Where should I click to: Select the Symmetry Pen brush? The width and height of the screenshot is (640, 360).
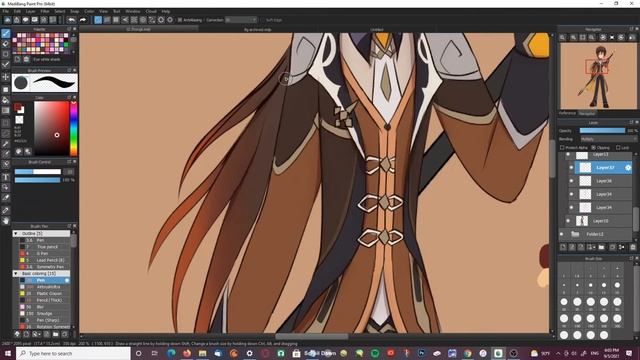45,267
